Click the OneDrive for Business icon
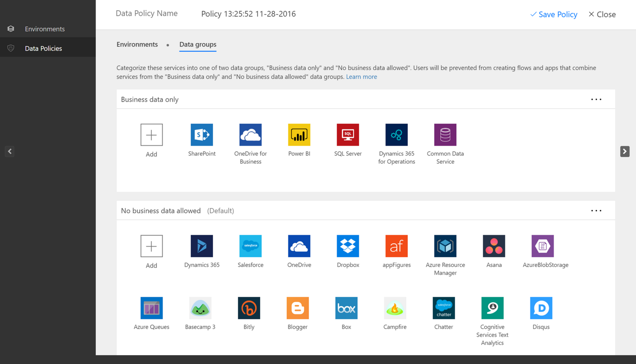636x364 pixels. (250, 135)
